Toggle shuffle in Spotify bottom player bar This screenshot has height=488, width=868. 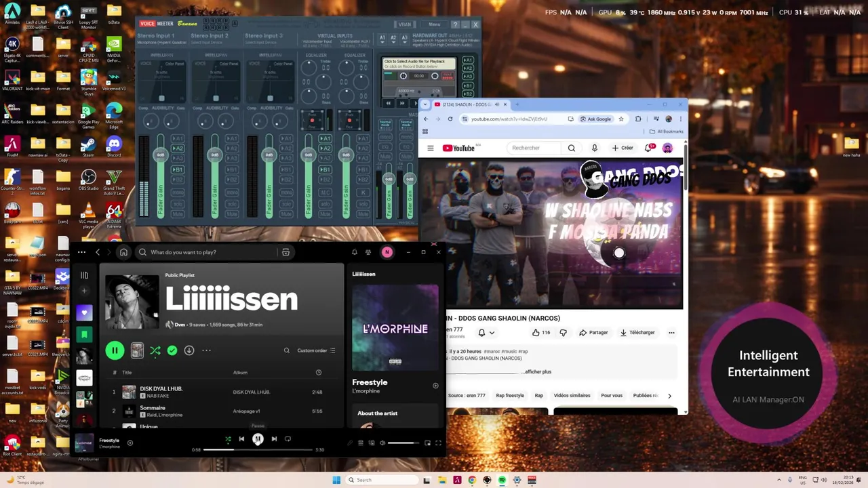coord(228,439)
